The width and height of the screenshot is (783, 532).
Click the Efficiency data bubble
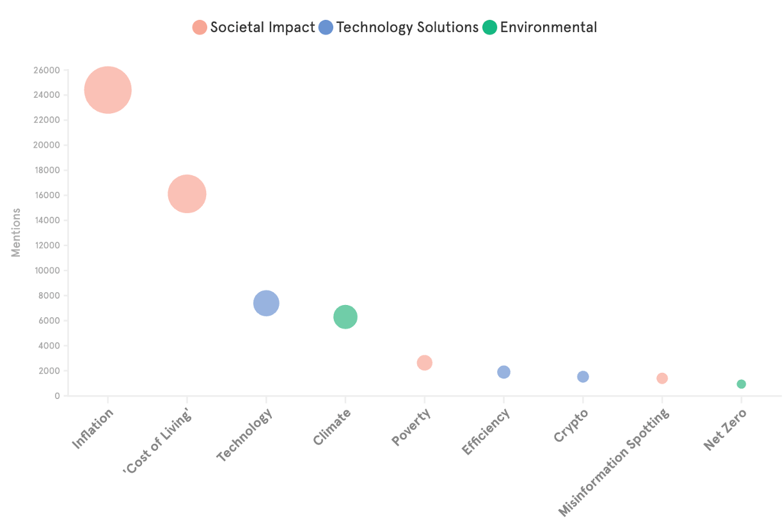tap(503, 372)
